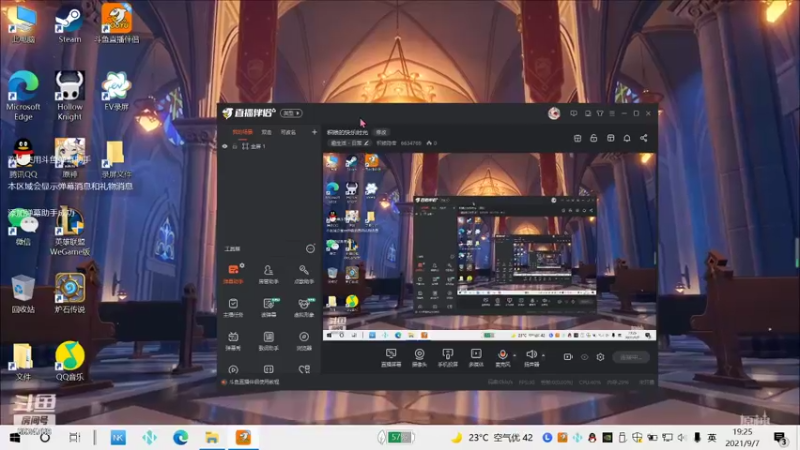
Task: Open the Windows Start menu
Action: click(15, 438)
